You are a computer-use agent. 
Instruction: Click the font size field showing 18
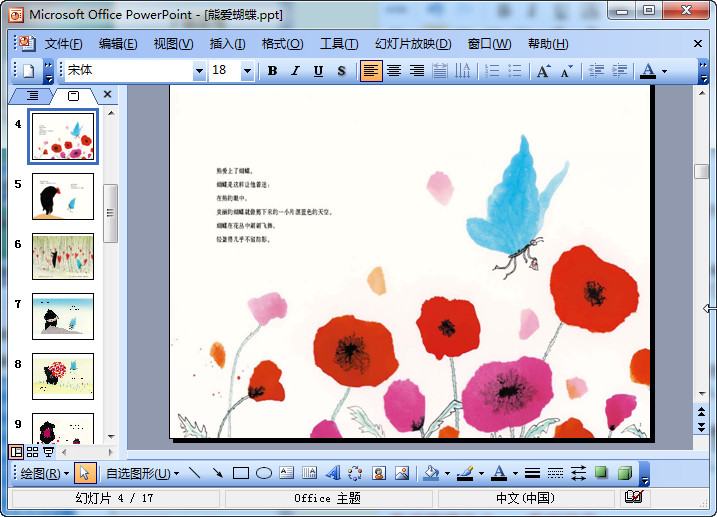225,71
